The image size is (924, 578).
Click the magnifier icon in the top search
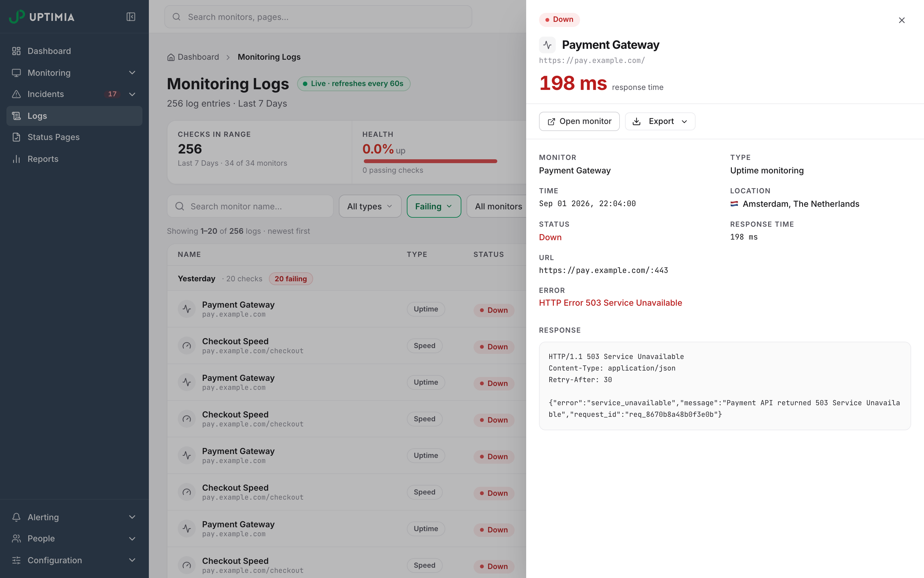(x=176, y=17)
